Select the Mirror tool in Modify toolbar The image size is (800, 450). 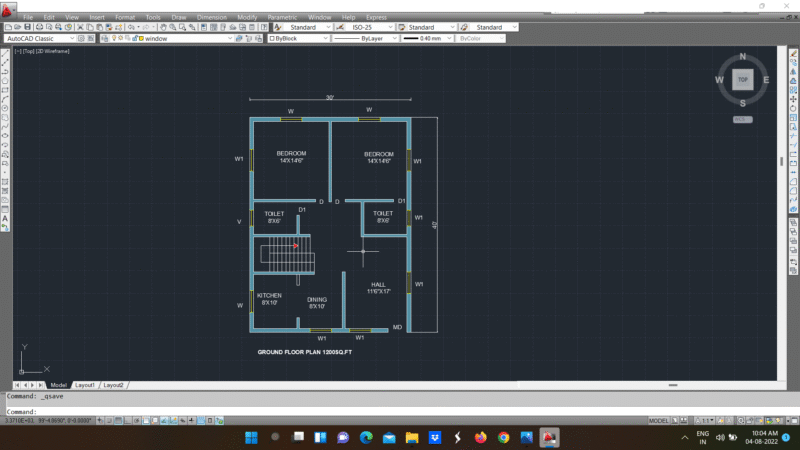[x=793, y=71]
